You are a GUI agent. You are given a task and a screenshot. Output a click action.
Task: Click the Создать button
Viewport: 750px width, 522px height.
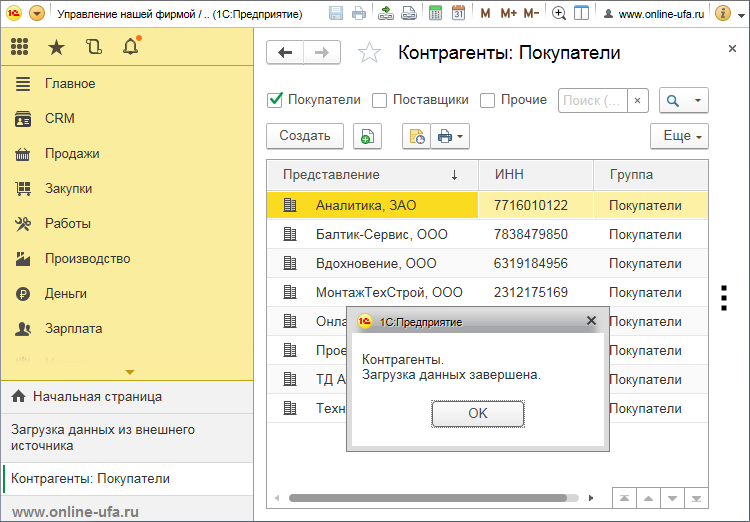(x=305, y=136)
